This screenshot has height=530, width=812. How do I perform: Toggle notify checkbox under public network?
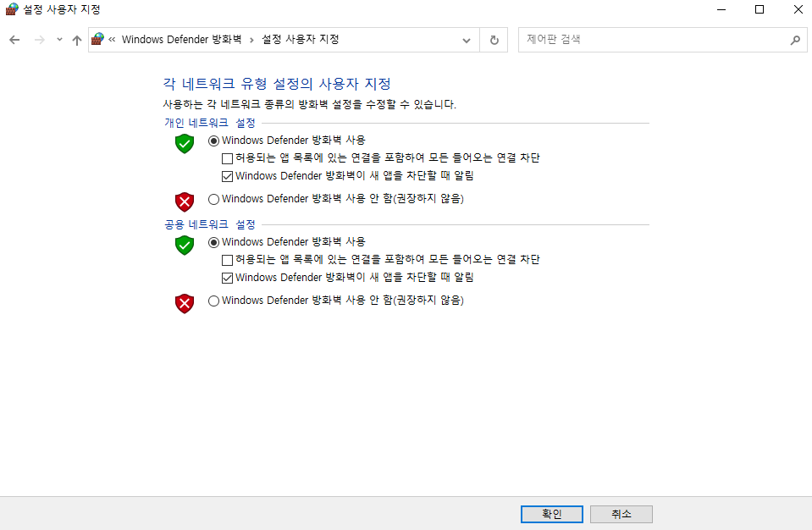[227, 278]
